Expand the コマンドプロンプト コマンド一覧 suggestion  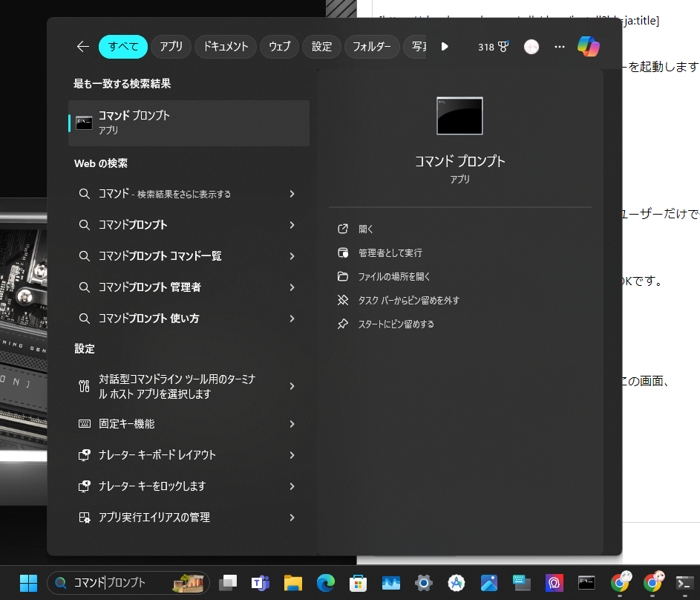292,256
